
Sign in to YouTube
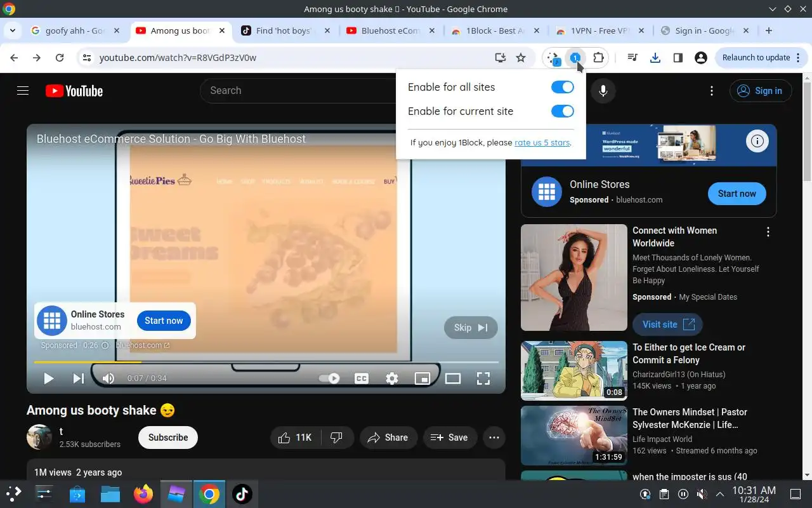(760, 91)
